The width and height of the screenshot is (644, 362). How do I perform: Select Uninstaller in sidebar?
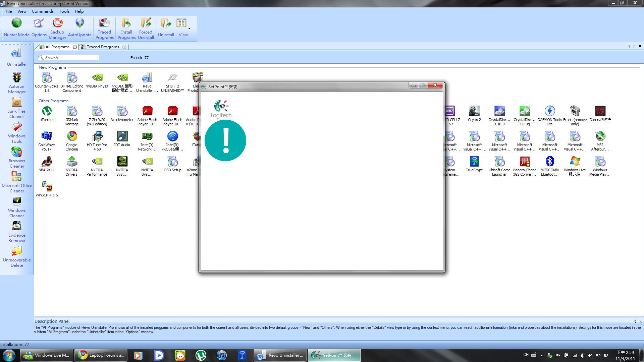17,57
